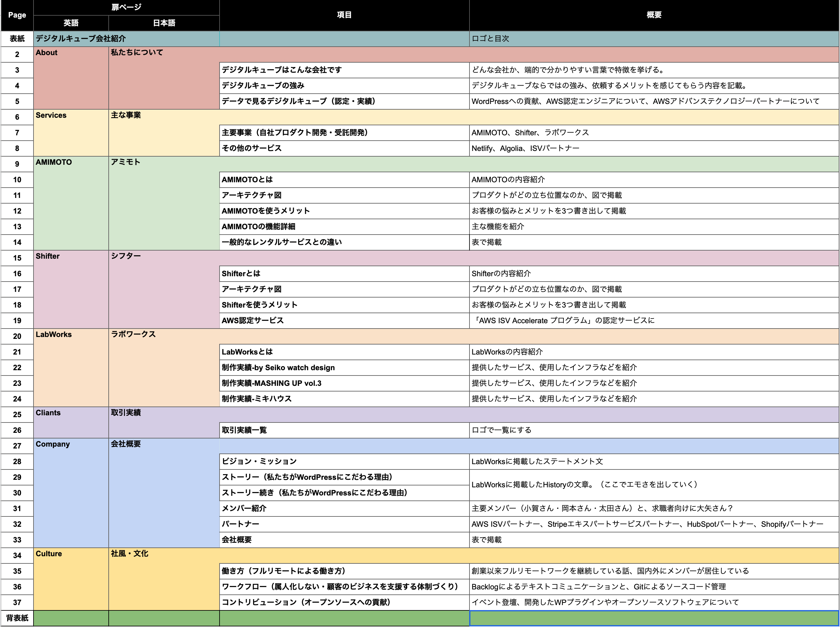Image resolution: width=840 pixels, height=627 pixels.
Task: Select the '項目' column header
Action: pos(344,15)
